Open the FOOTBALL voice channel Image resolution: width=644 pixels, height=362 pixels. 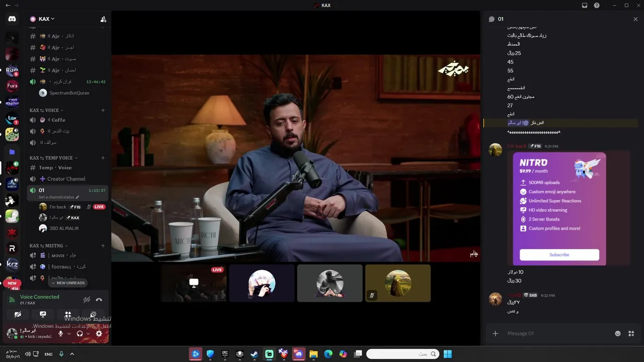coord(67,266)
